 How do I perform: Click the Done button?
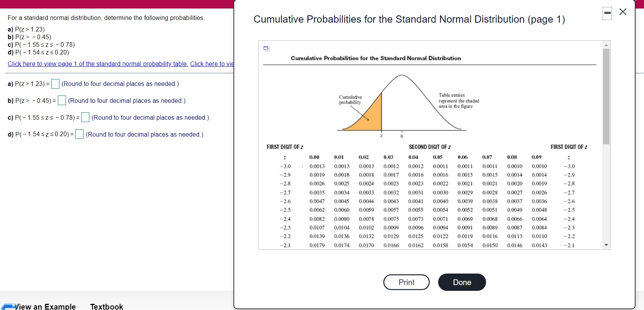coord(462,282)
